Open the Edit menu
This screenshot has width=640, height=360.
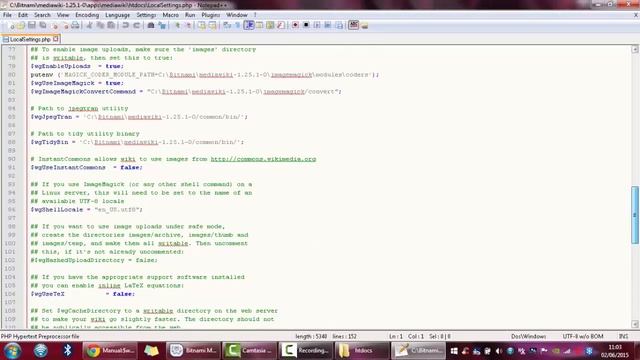click(x=23, y=15)
